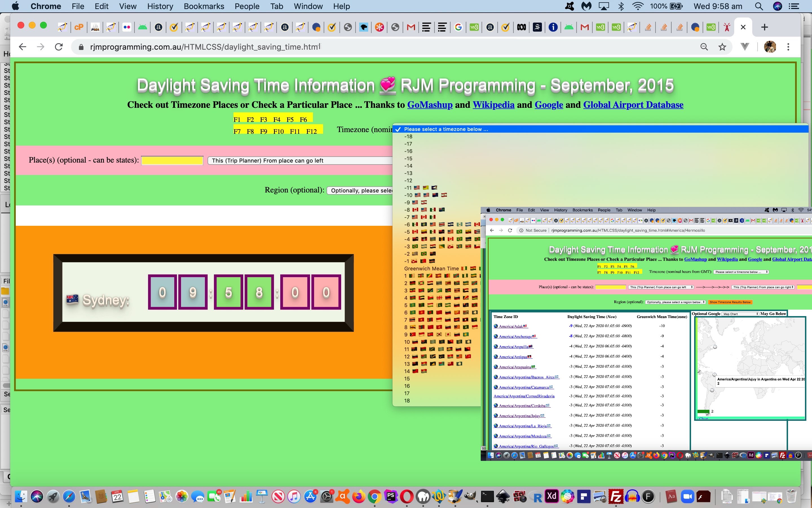The width and height of the screenshot is (812, 508).
Task: Switch to the Flickr tab
Action: pos(127,27)
